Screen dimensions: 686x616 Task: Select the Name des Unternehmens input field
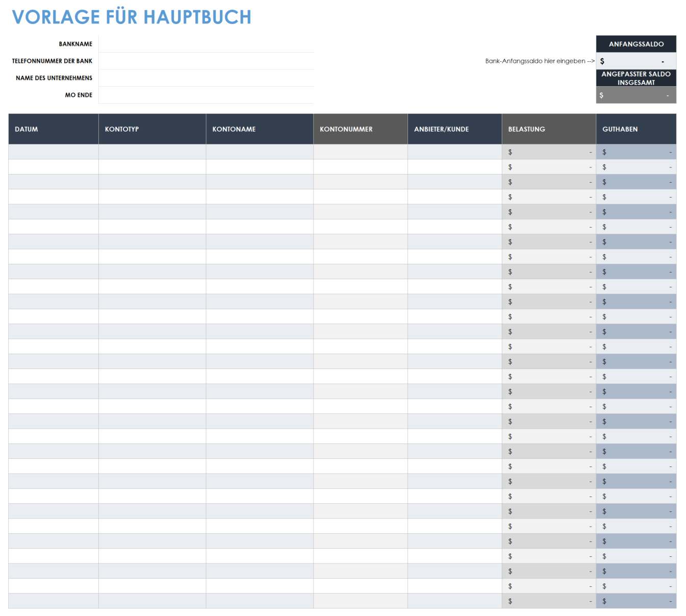[x=206, y=78]
